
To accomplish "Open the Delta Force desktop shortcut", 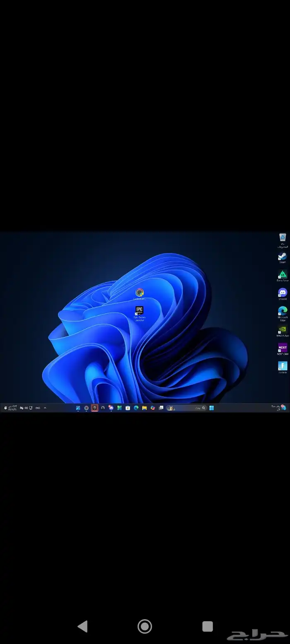I will click(x=283, y=275).
